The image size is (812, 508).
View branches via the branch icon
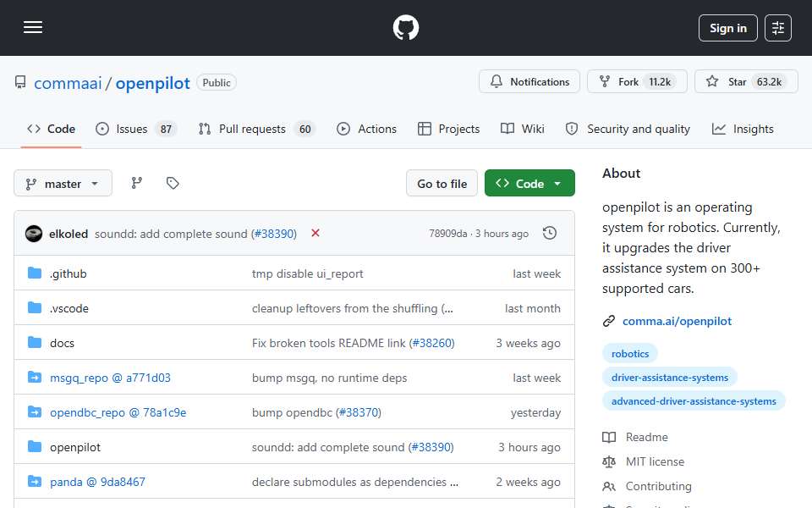tap(137, 183)
